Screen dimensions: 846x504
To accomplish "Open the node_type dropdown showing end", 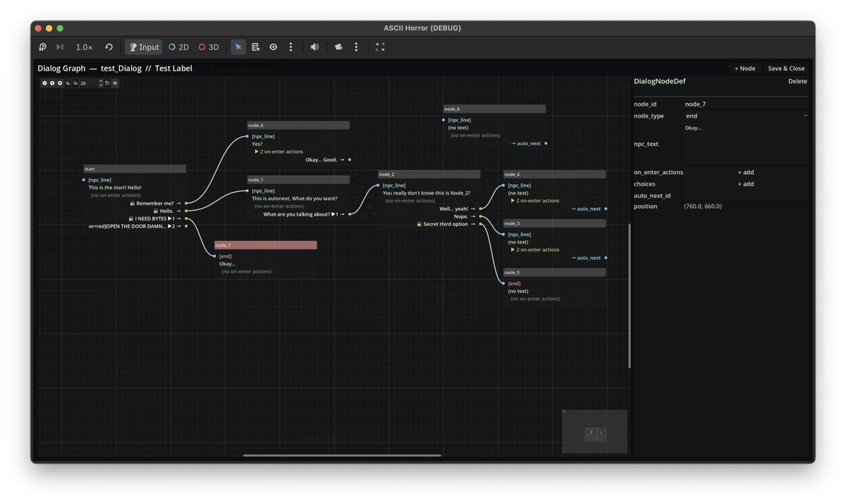I will 746,116.
